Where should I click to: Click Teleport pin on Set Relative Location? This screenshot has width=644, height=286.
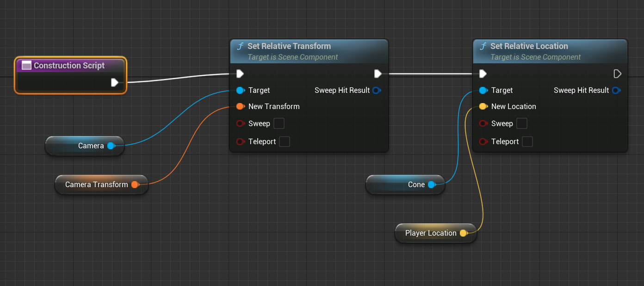pyautogui.click(x=483, y=141)
